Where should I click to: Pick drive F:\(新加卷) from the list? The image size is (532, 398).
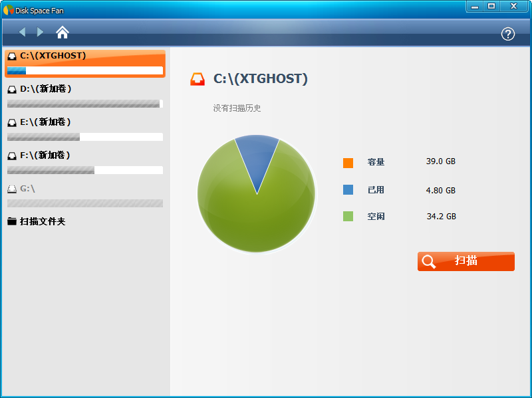click(x=45, y=155)
